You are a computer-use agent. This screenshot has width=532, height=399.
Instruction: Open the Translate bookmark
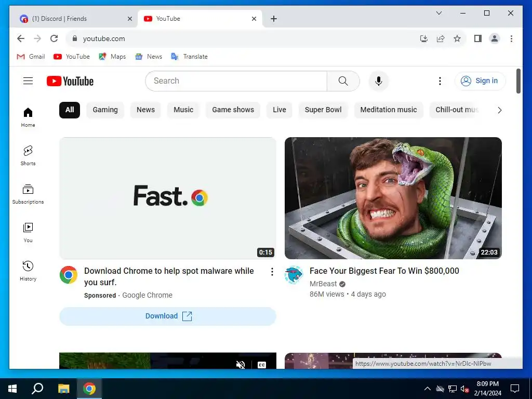point(189,57)
